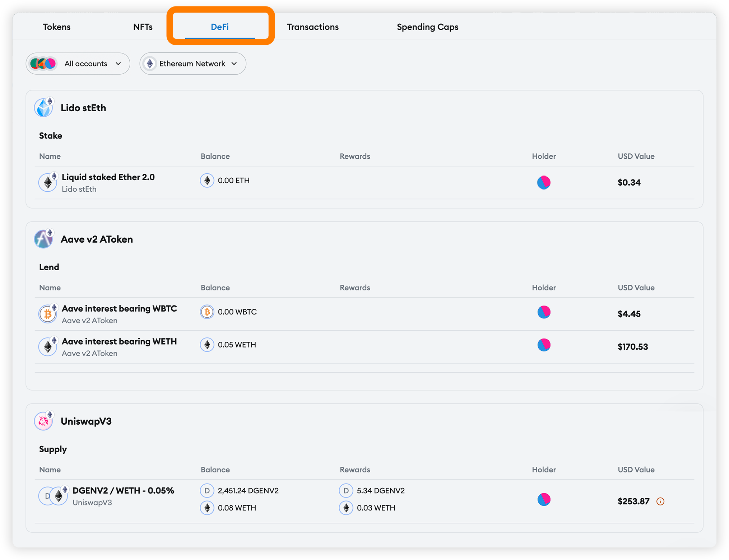Image resolution: width=729 pixels, height=560 pixels.
Task: Click the DGENV2 / WETH pair token icon
Action: point(54,495)
